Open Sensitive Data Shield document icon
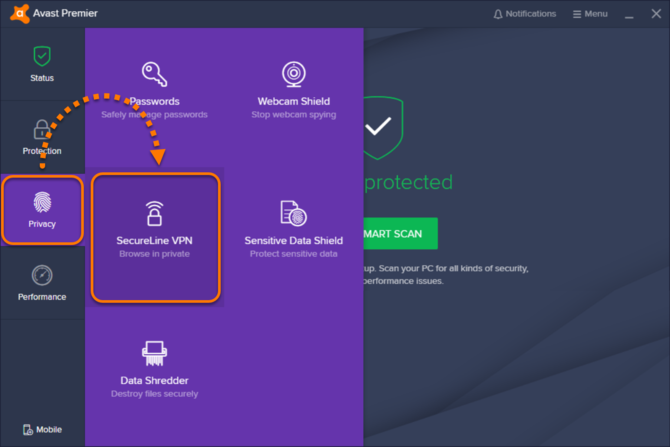670x447 pixels. [293, 213]
